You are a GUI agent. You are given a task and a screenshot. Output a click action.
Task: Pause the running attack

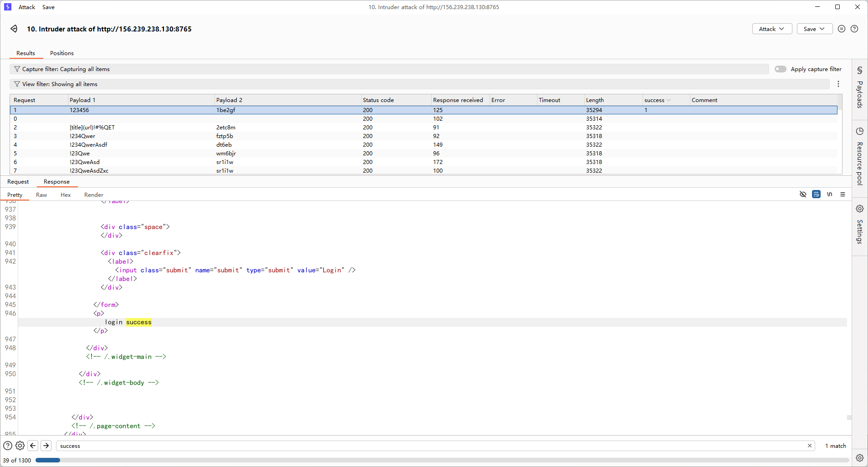click(842, 29)
